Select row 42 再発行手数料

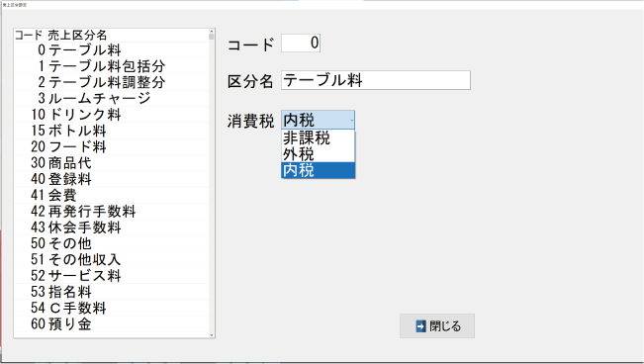pyautogui.click(x=112, y=211)
